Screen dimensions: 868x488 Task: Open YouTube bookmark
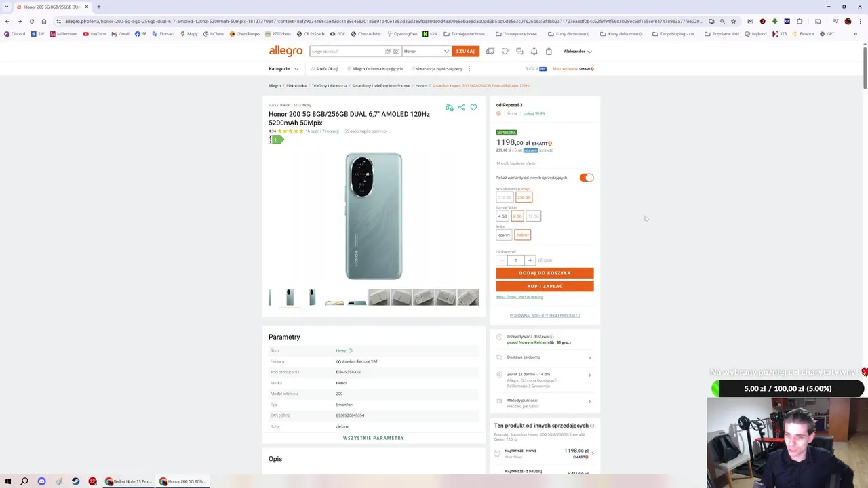95,33
